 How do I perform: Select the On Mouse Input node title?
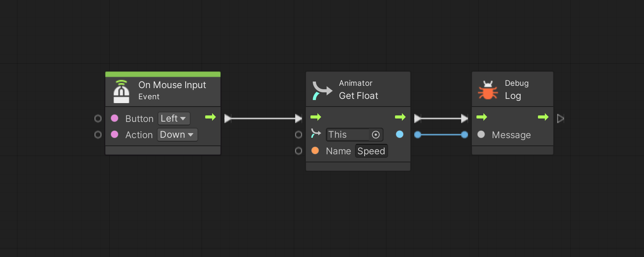pyautogui.click(x=172, y=85)
